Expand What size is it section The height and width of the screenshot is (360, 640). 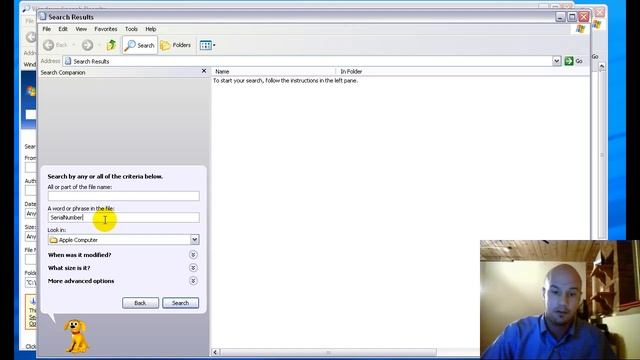193,268
